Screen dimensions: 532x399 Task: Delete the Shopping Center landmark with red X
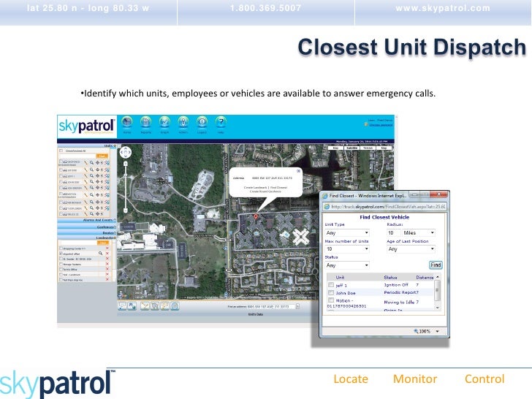(x=107, y=248)
